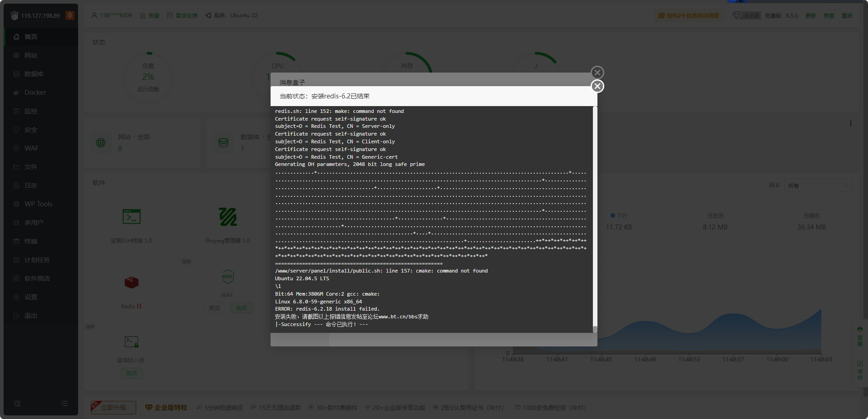Click the 终端 terminal icon in sidebar
Image resolution: width=868 pixels, height=419 pixels.
click(x=16, y=241)
